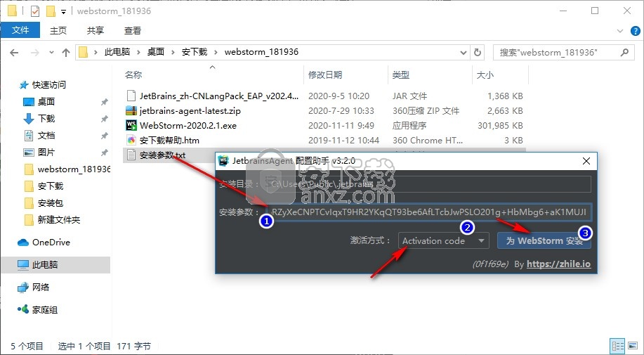Select jetbrains-agent-latest.zip file
This screenshot has height=355, width=644.
190,110
